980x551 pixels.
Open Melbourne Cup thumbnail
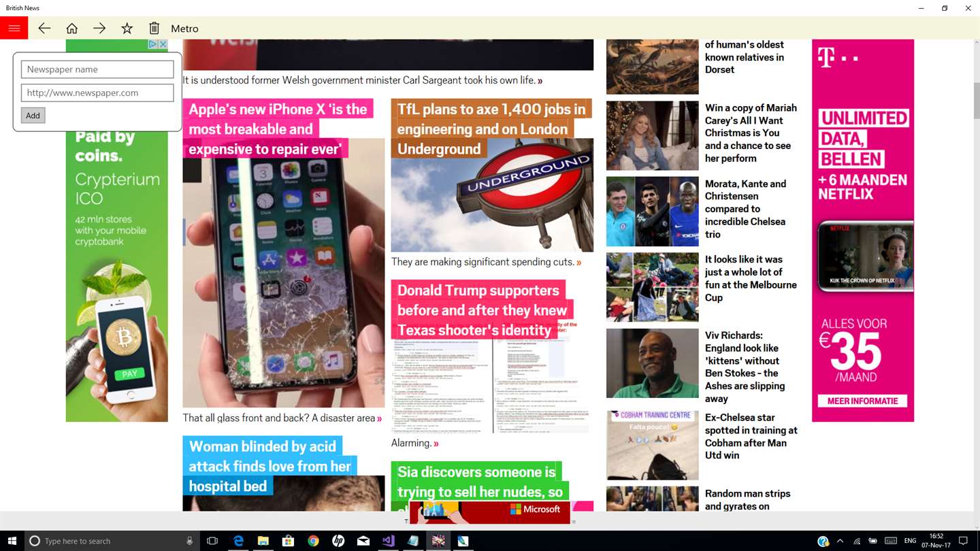pyautogui.click(x=652, y=287)
